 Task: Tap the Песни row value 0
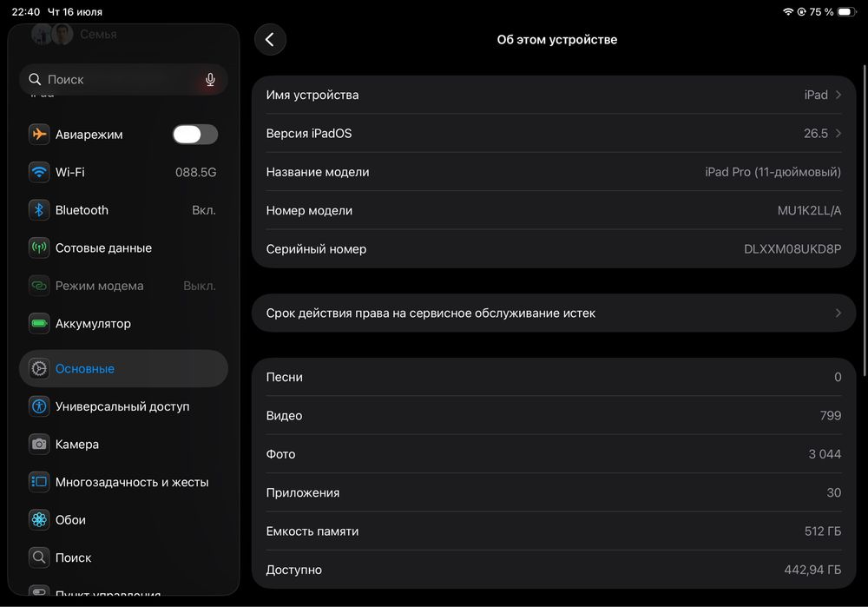838,377
